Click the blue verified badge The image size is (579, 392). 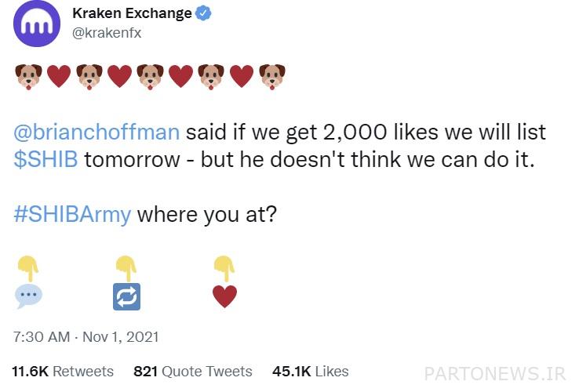pos(202,13)
